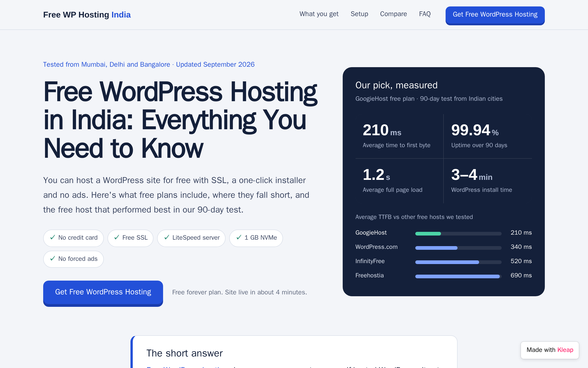This screenshot has width=588, height=368.
Task: Click the intro paragraph about hosting WordPress free
Action: (176, 195)
